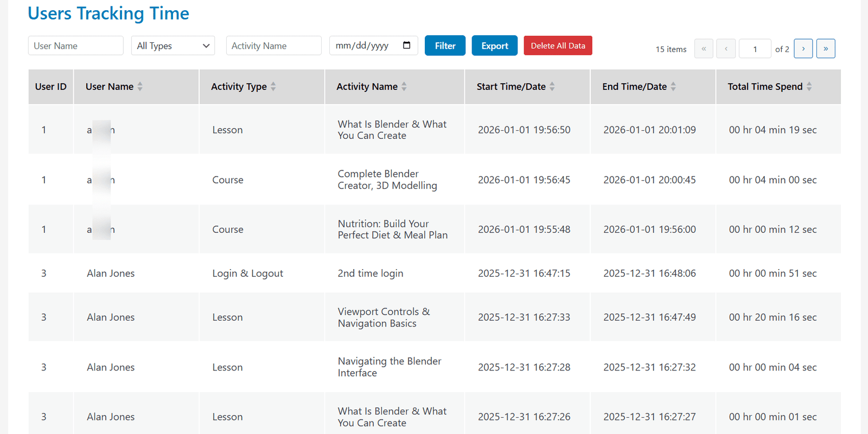Viewport: 868px width, 434px height.
Task: Click the End Time/Date header label
Action: pyautogui.click(x=634, y=86)
